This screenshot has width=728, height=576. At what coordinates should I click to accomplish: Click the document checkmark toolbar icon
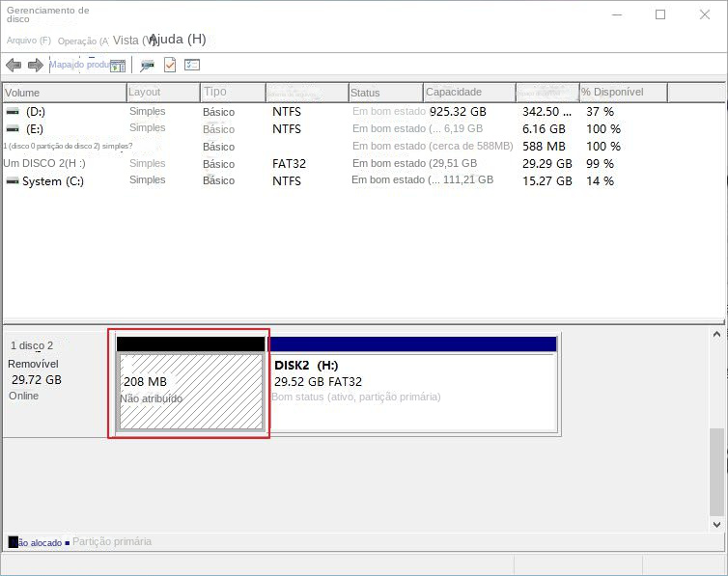(170, 65)
